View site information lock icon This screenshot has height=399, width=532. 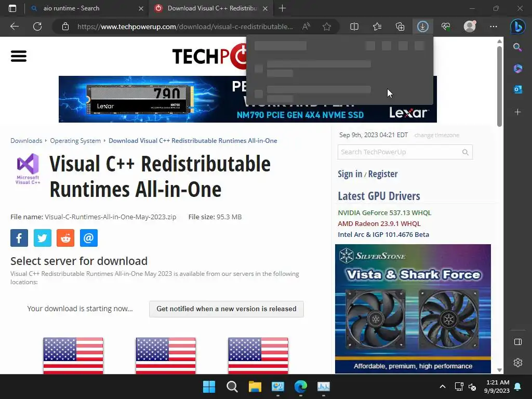[x=65, y=26]
